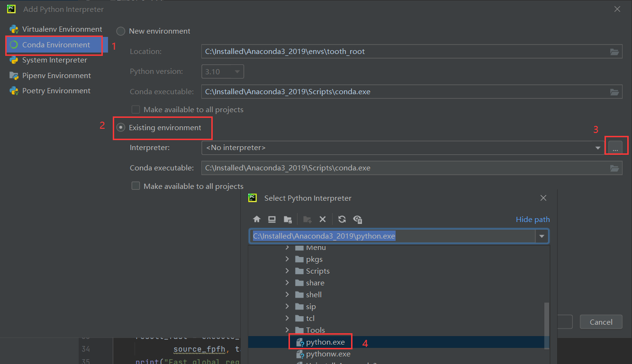Image resolution: width=632 pixels, height=364 pixels.
Task: Click the sip folder icon
Action: (299, 306)
